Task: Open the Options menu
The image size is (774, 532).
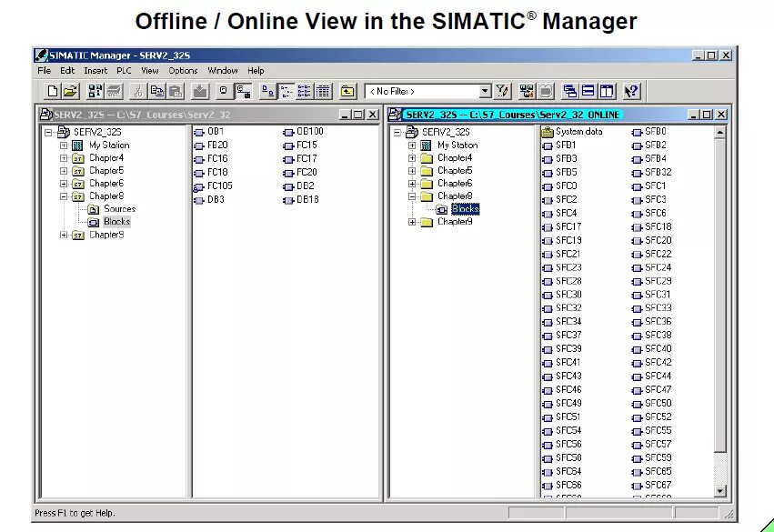Action: 183,71
